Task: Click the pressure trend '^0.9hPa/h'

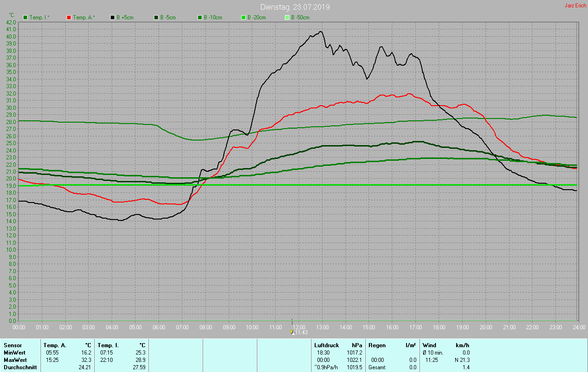Action: (327, 367)
